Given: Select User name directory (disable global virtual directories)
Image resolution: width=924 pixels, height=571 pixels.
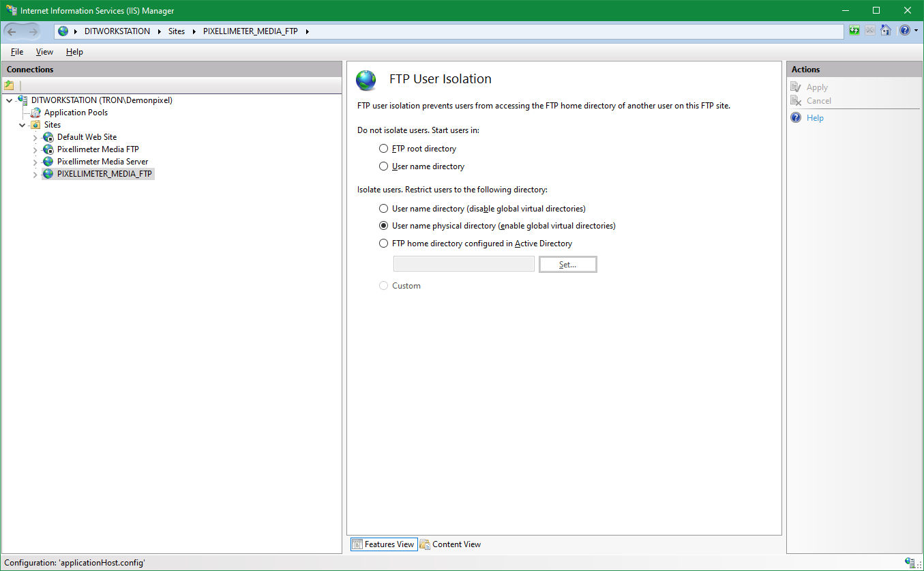Looking at the screenshot, I should tap(384, 209).
